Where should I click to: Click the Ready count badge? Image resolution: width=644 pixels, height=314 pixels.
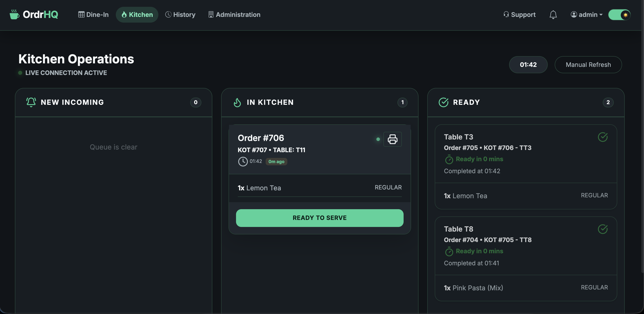(608, 102)
